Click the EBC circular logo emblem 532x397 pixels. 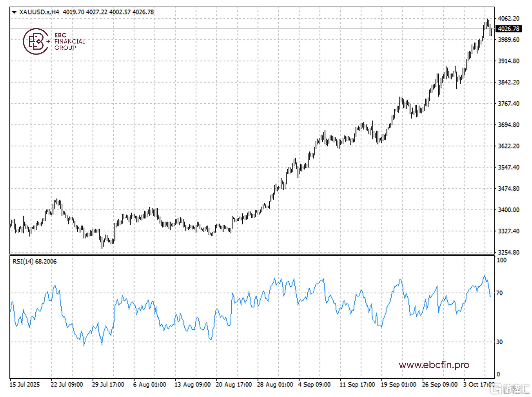pyautogui.click(x=36, y=41)
